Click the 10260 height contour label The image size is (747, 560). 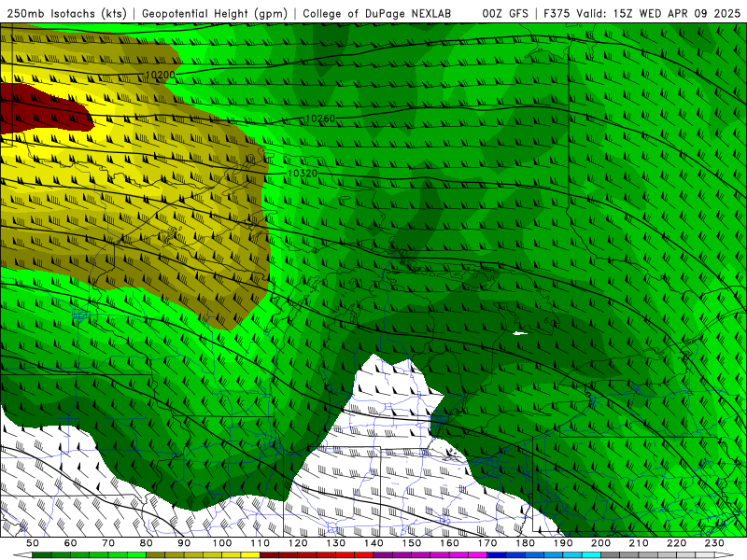[320, 119]
